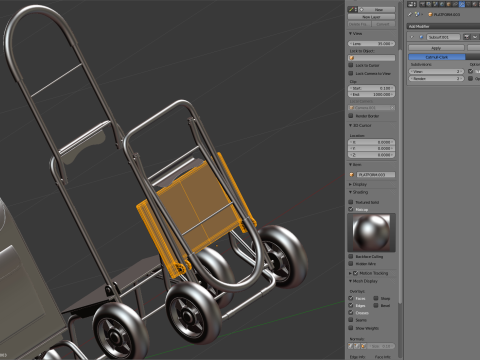This screenshot has width=480, height=360.
Task: Open the Object properties tab cube icon
Action: (x=449, y=4)
